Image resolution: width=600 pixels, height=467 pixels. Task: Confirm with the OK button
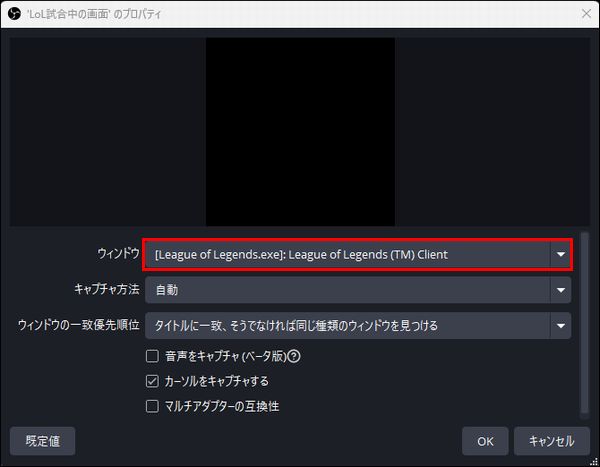tap(485, 441)
